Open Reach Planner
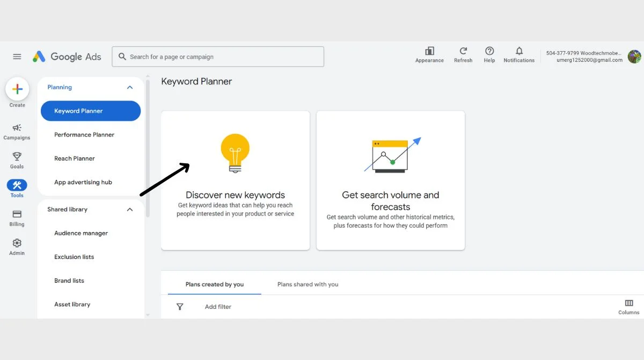The width and height of the screenshot is (644, 360). (75, 159)
